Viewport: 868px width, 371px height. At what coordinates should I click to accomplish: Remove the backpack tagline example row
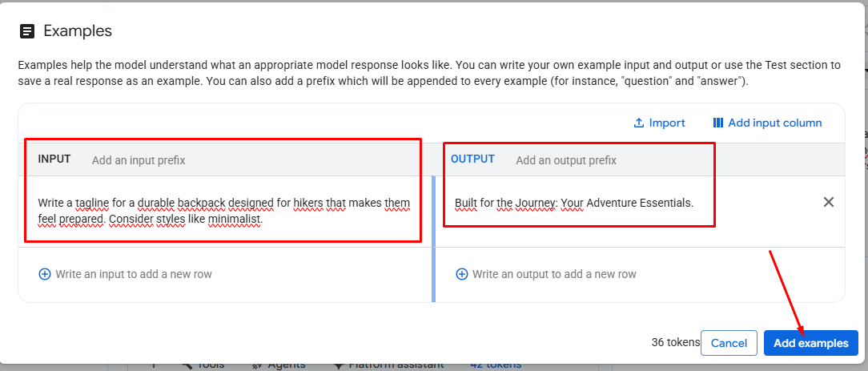(x=828, y=202)
